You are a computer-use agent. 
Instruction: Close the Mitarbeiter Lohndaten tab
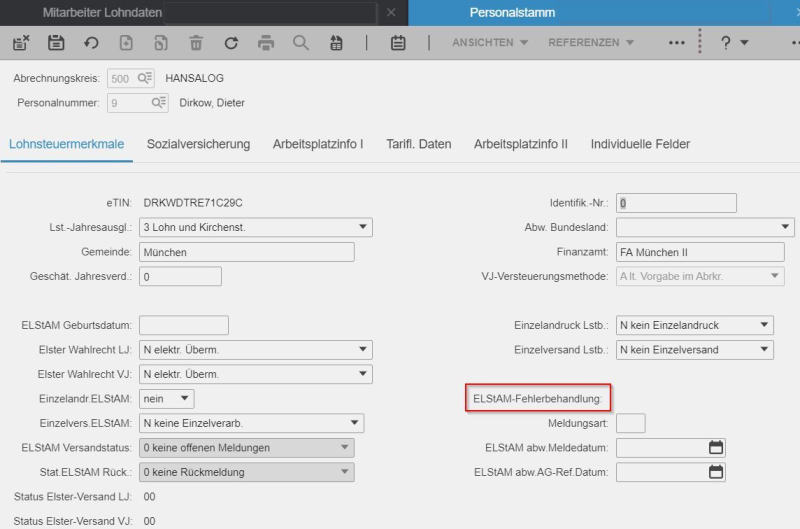[x=391, y=13]
